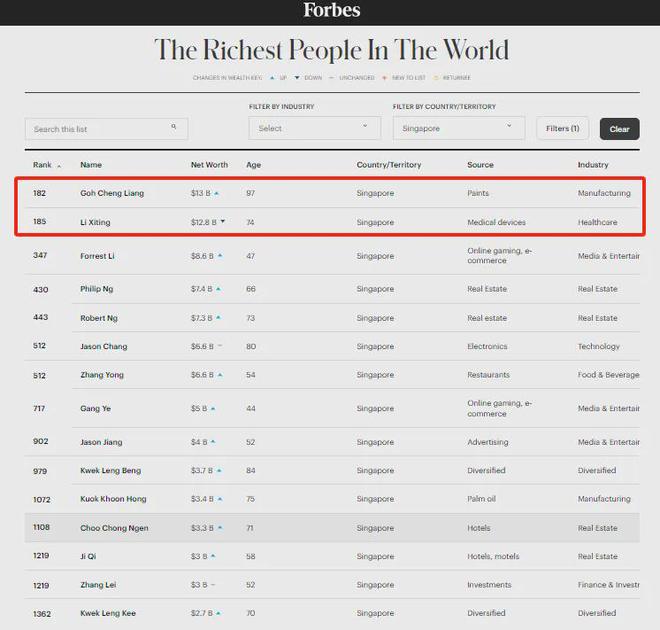Click the Advertising source cell
Viewport: 660px width, 630px height.
(x=487, y=442)
